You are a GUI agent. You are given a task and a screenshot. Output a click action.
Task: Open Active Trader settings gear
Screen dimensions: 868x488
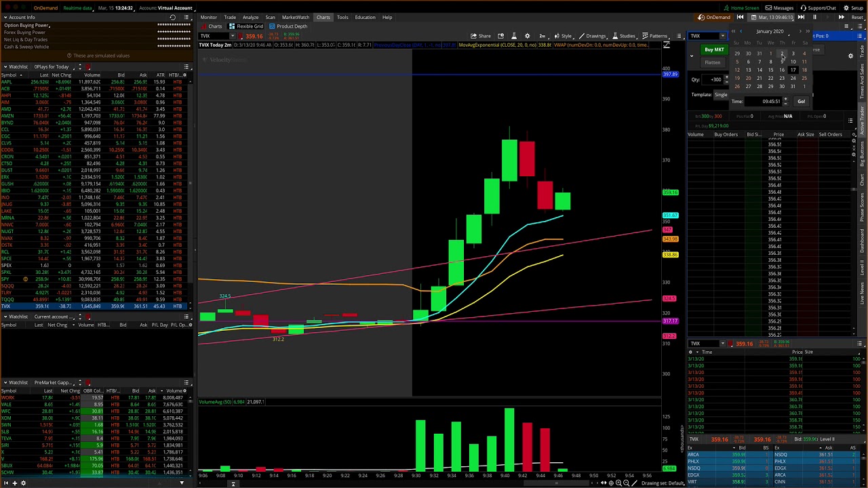tap(850, 56)
